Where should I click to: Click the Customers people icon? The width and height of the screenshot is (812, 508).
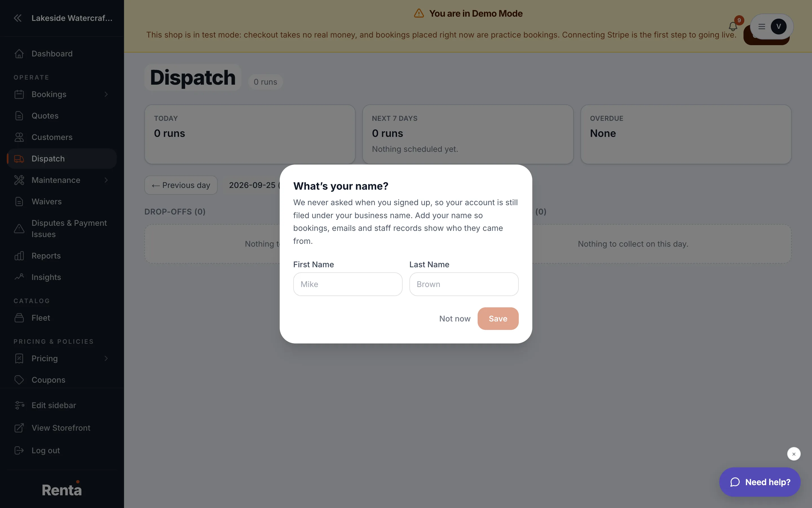[19, 137]
